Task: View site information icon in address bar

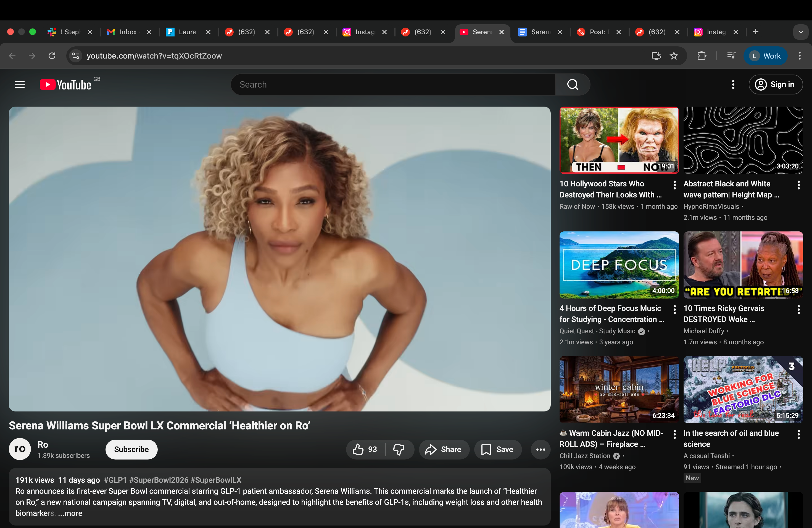Action: point(76,56)
